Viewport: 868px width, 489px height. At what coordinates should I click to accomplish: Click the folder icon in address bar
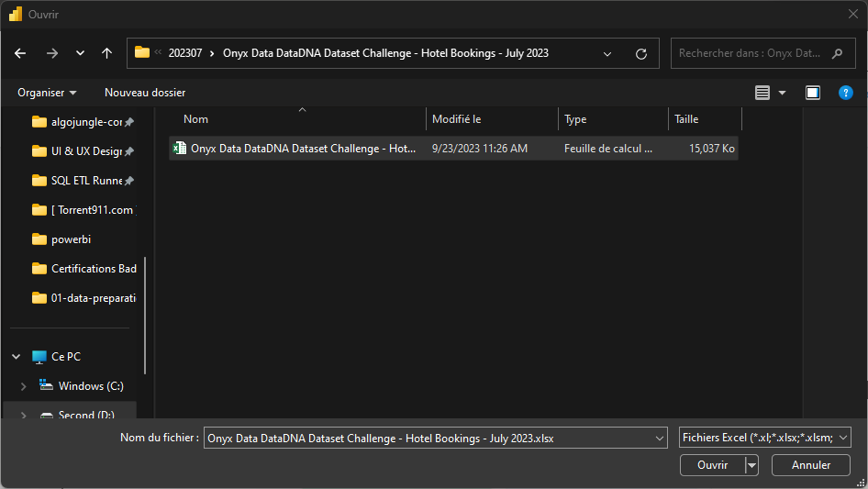pos(142,52)
